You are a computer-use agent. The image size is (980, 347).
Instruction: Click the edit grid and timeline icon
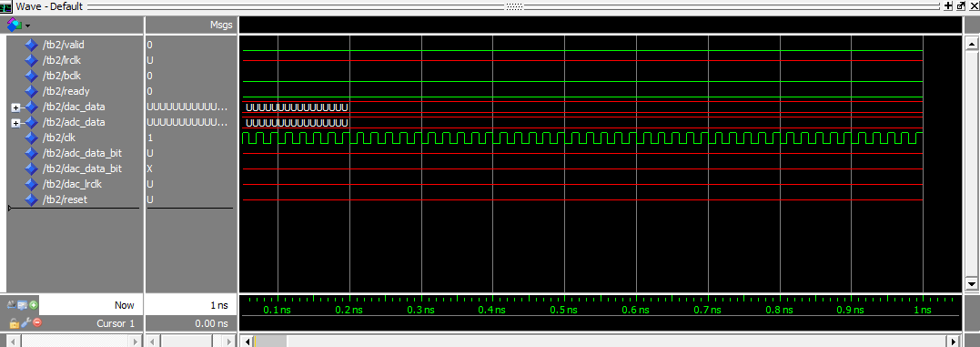(23, 306)
